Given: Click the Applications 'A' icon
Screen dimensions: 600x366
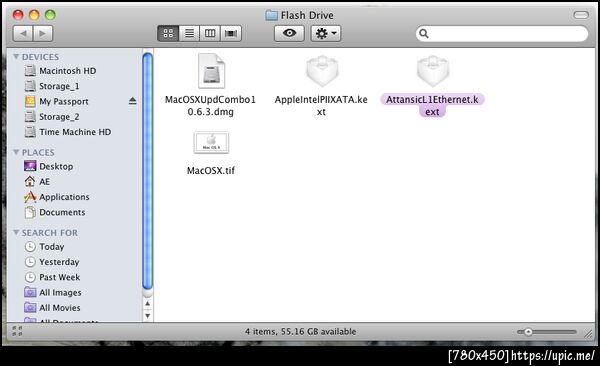Looking at the screenshot, I should 30,197.
